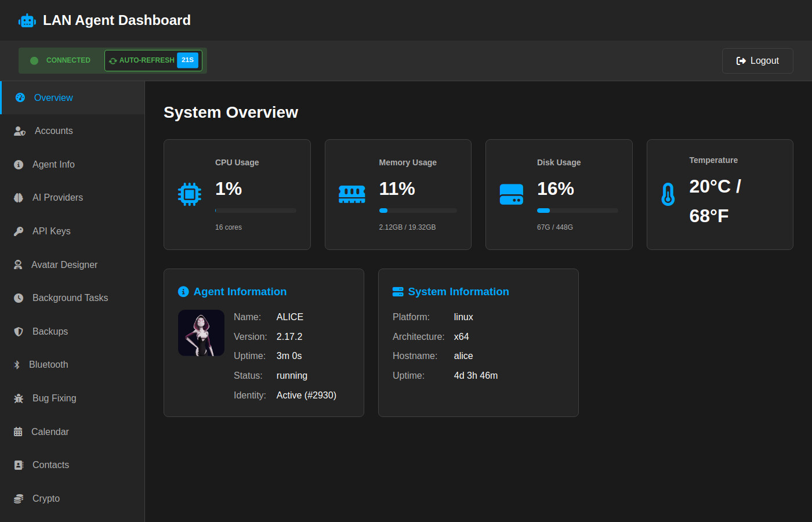Select the Overview pie chart icon
This screenshot has height=522, width=812.
pos(19,97)
